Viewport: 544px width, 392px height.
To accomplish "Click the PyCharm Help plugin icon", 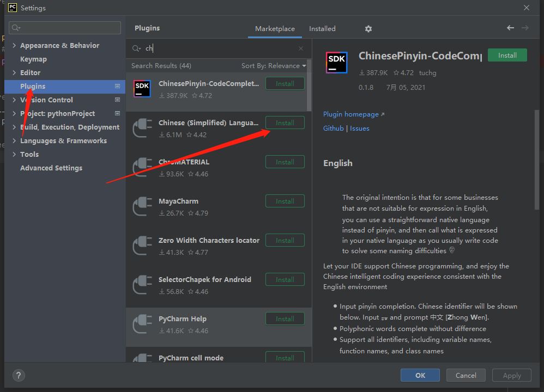I will 142,324.
